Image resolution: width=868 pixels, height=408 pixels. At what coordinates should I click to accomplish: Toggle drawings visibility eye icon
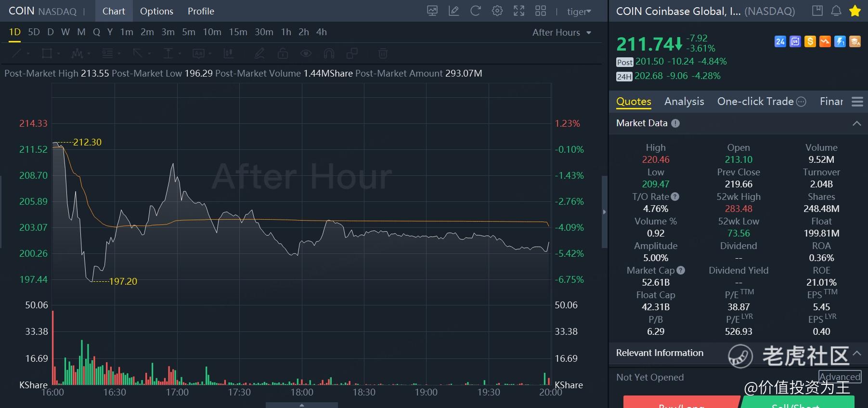tap(306, 53)
